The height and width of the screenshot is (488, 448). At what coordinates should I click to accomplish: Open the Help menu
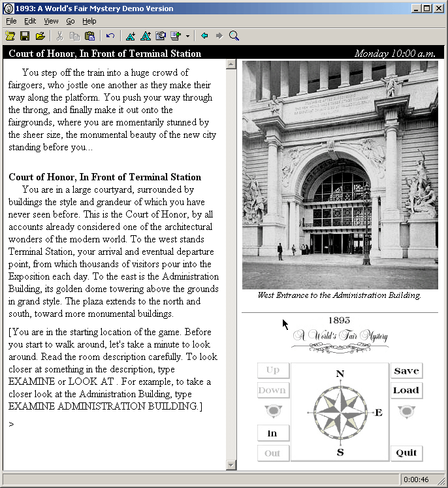89,21
